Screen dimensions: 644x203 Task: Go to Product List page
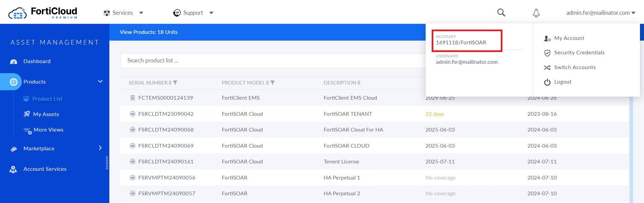[x=47, y=99]
